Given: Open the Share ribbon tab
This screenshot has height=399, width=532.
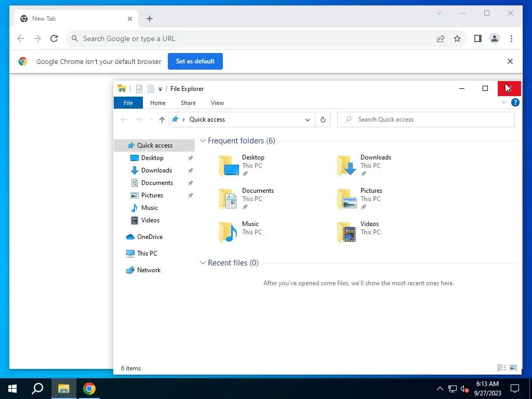Looking at the screenshot, I should tap(188, 103).
